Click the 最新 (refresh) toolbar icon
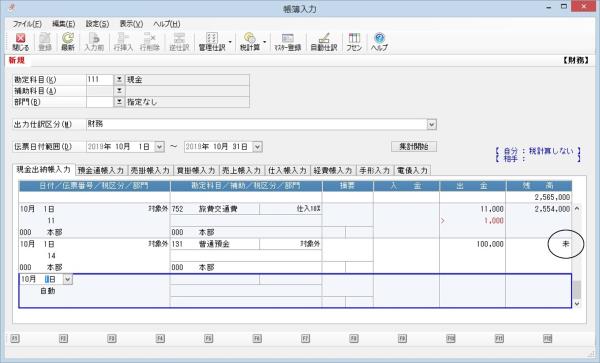The width and height of the screenshot is (600, 363). click(68, 42)
